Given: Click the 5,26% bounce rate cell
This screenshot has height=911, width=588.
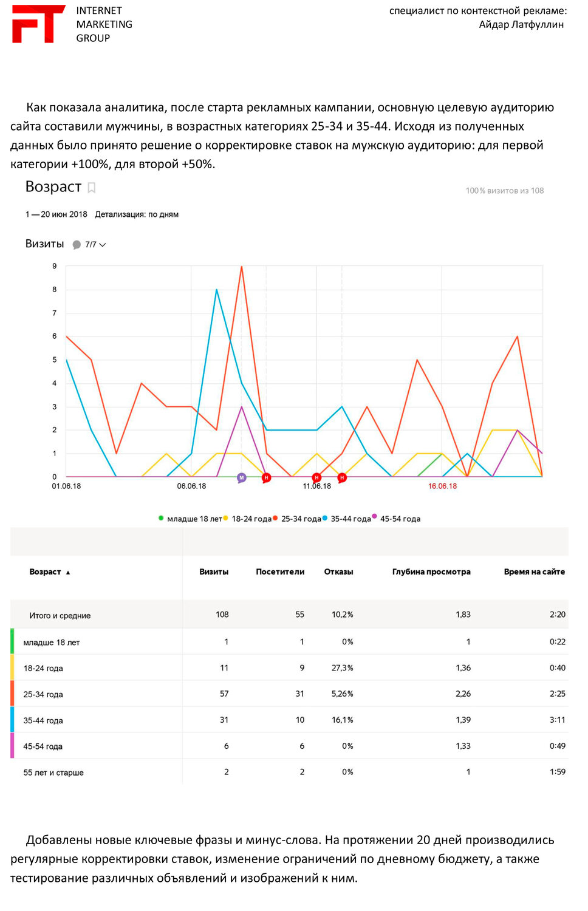Looking at the screenshot, I should click(343, 694).
